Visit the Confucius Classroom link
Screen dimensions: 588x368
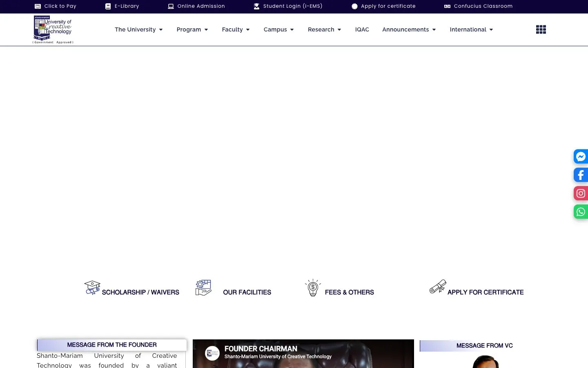pos(483,6)
